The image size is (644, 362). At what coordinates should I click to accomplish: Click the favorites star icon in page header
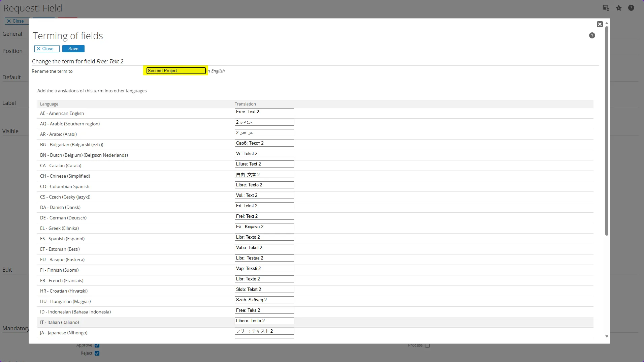click(619, 8)
